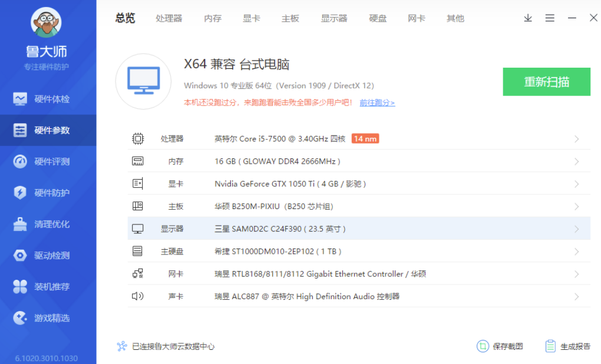Screen dimensions: 601x364
Task: Expand the 处理器 row chevron
Action: point(576,138)
